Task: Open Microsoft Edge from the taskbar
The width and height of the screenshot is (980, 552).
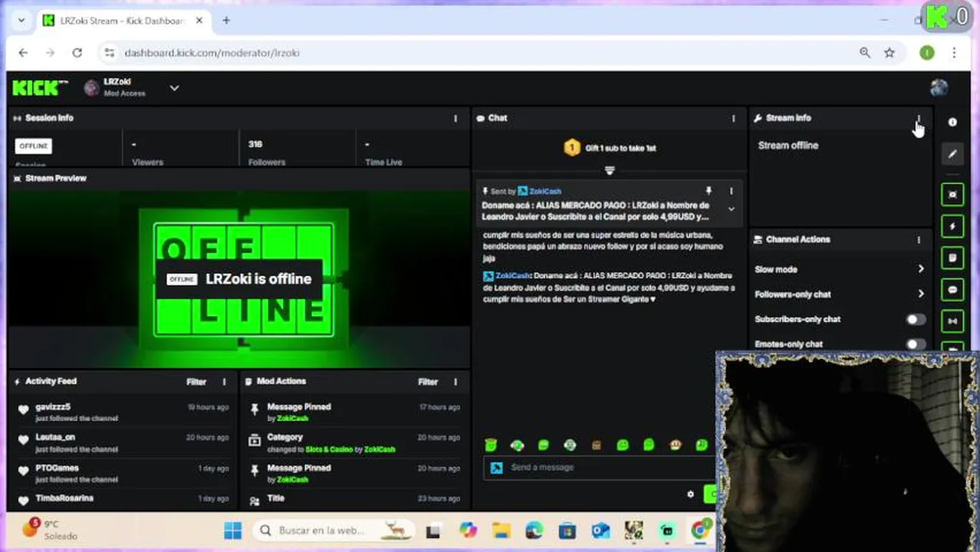Action: pos(534,531)
